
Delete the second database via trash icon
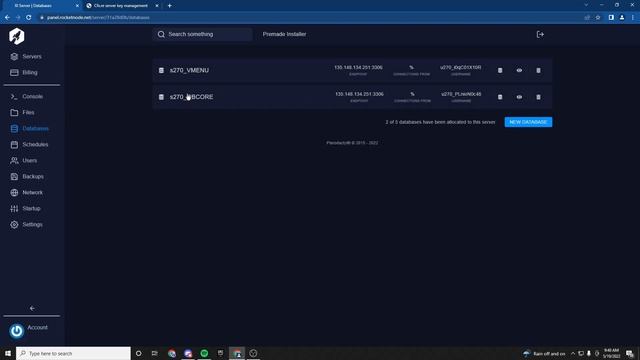coord(538,97)
